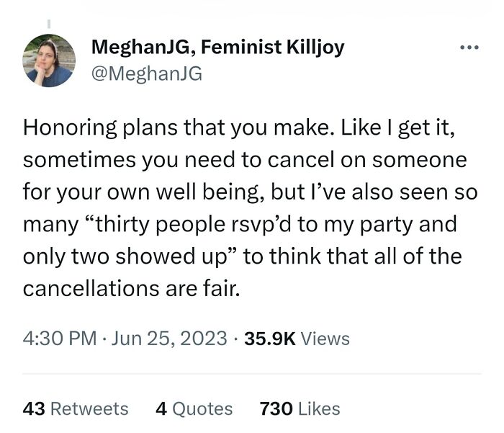The width and height of the screenshot is (504, 433).
Task: Open the 4 Quotes list
Action: (194, 409)
